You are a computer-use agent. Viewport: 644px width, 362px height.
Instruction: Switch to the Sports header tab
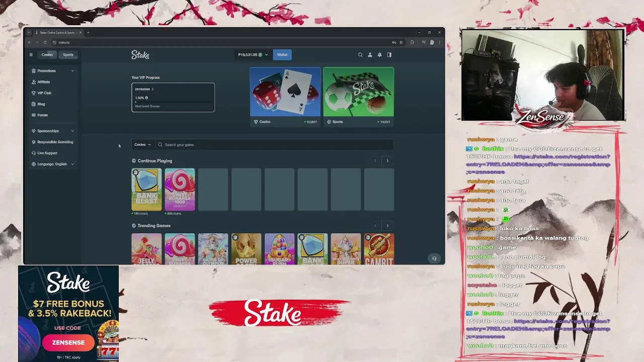[x=68, y=55]
